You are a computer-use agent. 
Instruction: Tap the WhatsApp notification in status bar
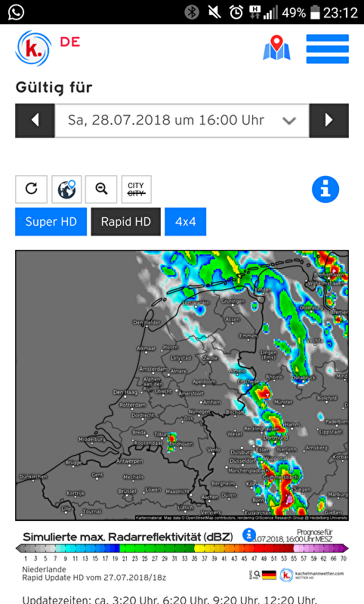click(x=16, y=12)
